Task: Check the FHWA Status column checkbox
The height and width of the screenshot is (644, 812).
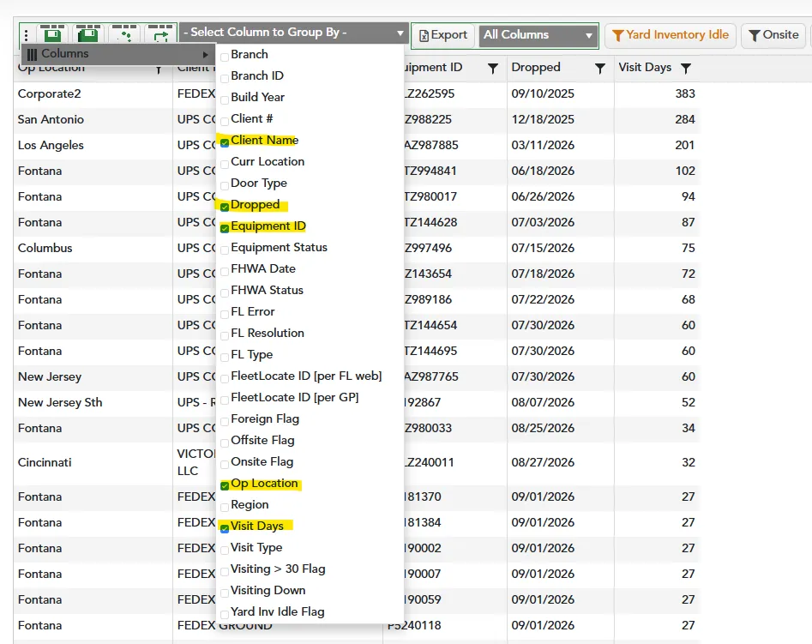Action: pos(225,292)
